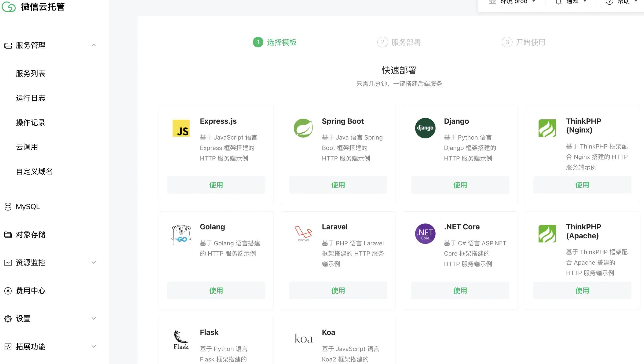Click the .NET Core purple logo
Screen dimensions: 644x364
click(425, 234)
